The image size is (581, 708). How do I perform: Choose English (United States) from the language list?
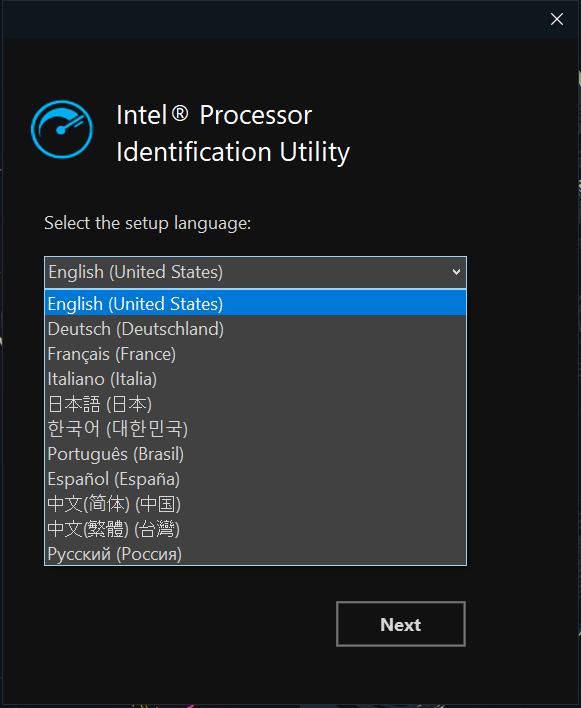(x=256, y=303)
